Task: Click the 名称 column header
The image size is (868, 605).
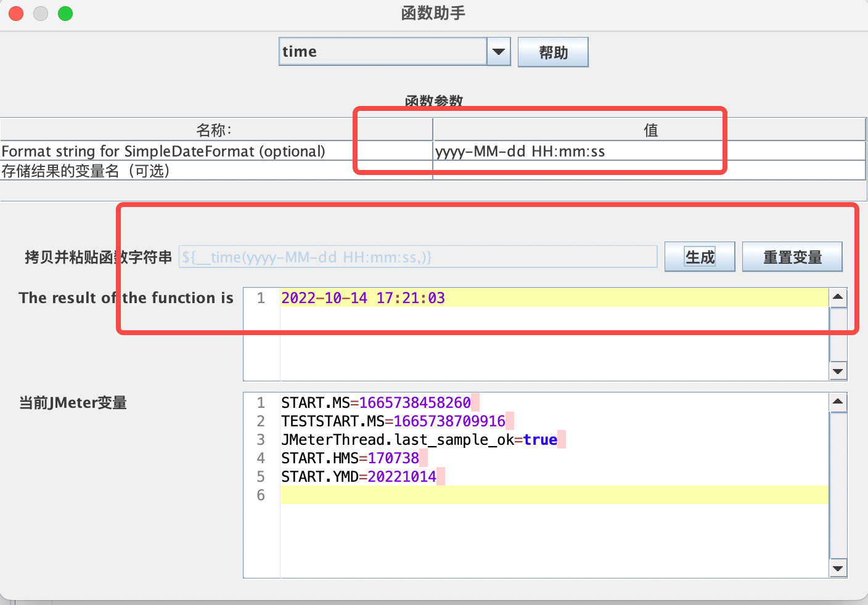Action: coord(216,130)
